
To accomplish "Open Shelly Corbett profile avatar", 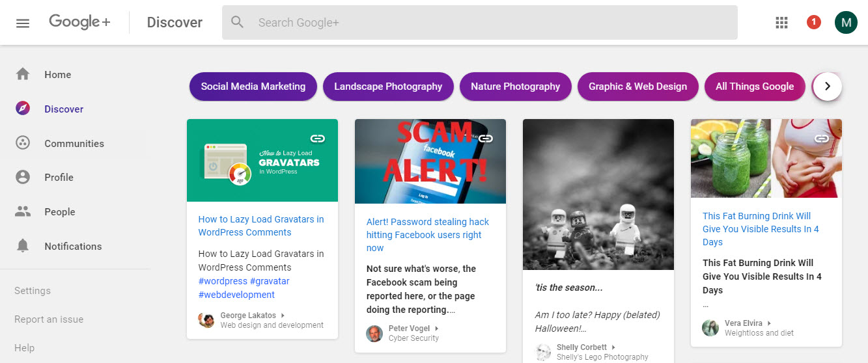I will pos(542,352).
